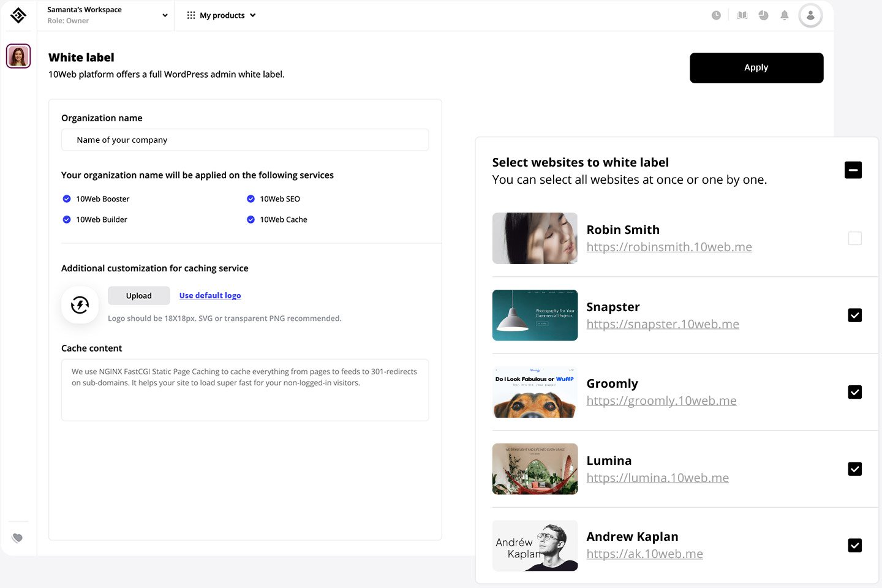Open the user profile avatar icon
Image resolution: width=882 pixels, height=588 pixels.
click(x=810, y=16)
